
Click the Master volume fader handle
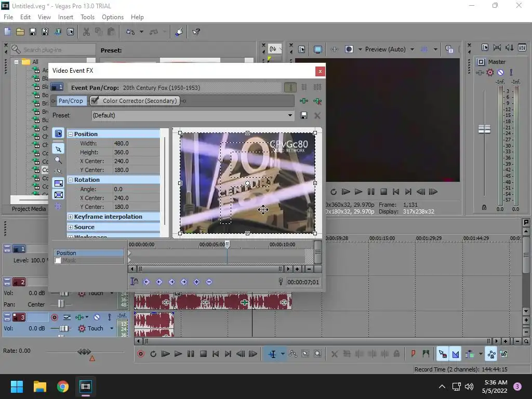pyautogui.click(x=484, y=129)
